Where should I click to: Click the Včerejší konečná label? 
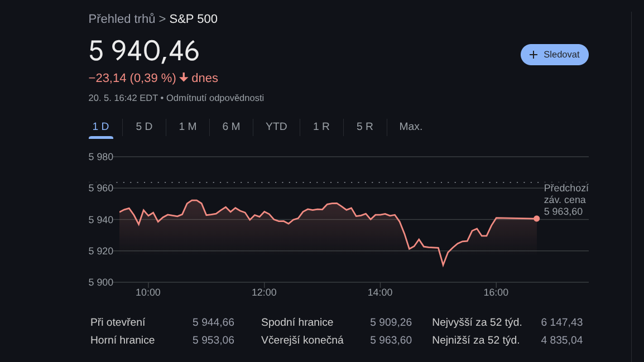(x=302, y=340)
